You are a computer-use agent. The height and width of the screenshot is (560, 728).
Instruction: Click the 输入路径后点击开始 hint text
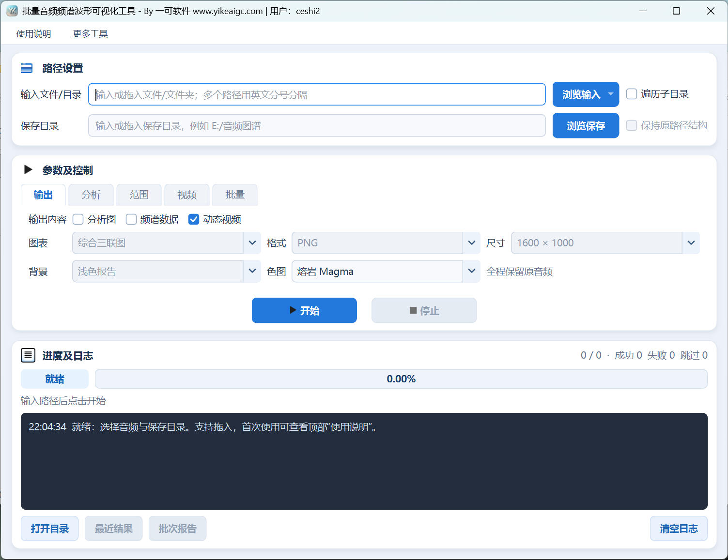[63, 401]
